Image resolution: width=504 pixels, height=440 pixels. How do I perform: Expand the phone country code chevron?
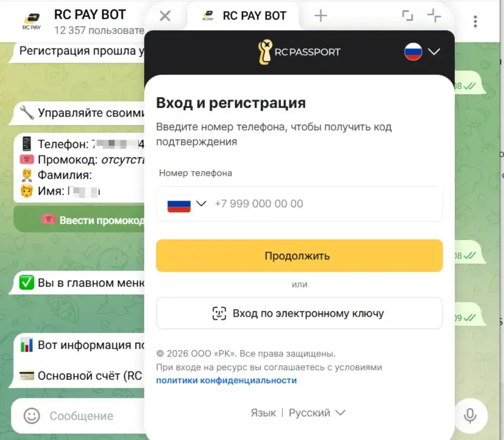click(201, 204)
